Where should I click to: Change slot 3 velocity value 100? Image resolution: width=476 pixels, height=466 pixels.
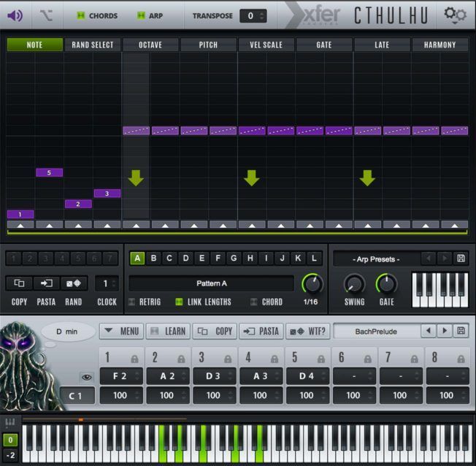pyautogui.click(x=215, y=395)
